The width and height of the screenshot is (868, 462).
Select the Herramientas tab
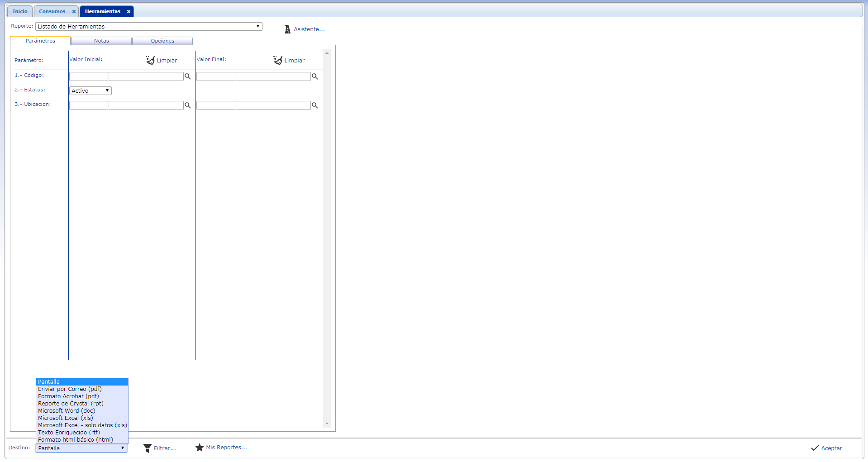pos(103,11)
